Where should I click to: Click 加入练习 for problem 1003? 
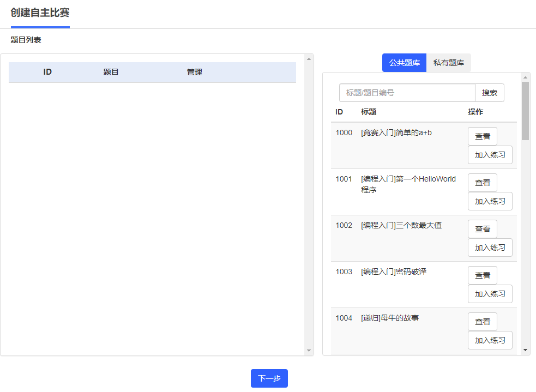(490, 294)
